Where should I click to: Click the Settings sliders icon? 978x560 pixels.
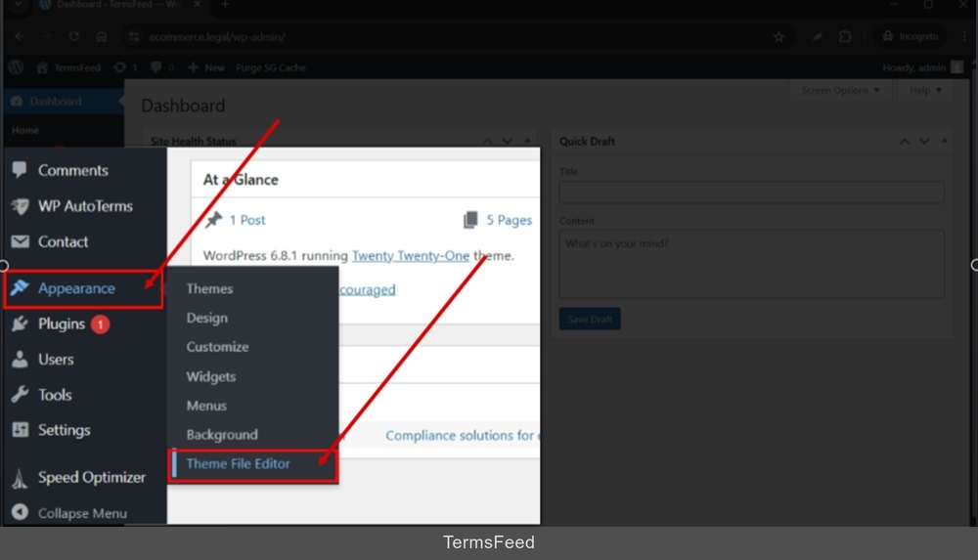(x=20, y=430)
